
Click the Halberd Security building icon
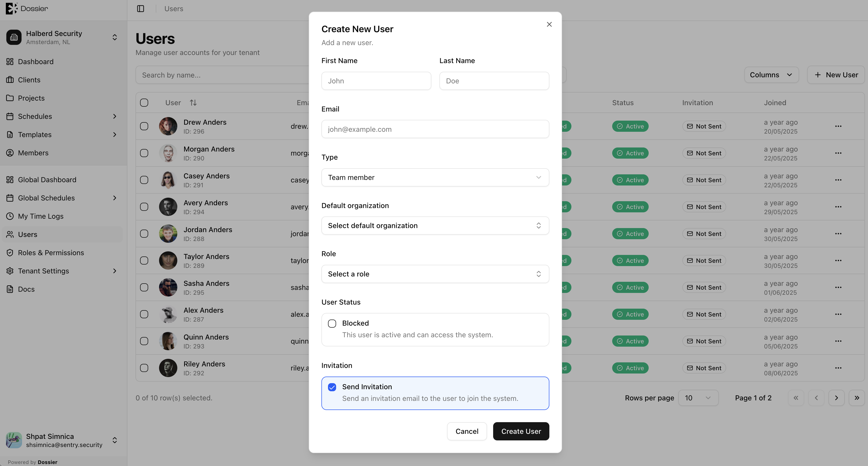14,37
